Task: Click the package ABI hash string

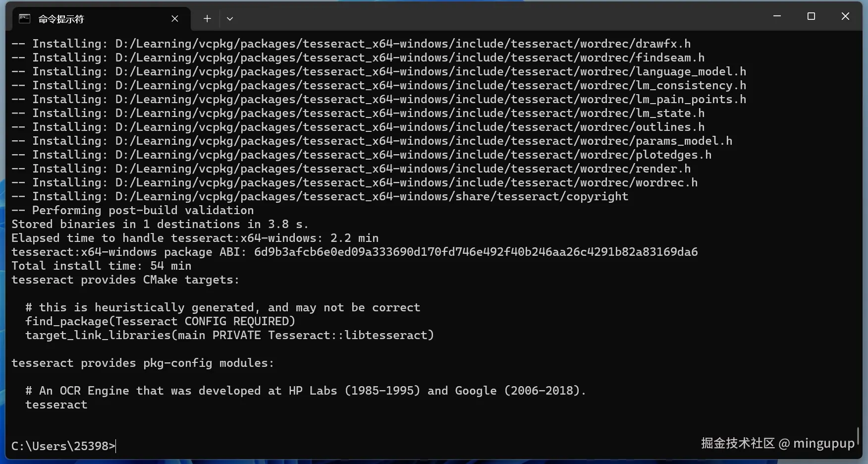Action: point(476,252)
